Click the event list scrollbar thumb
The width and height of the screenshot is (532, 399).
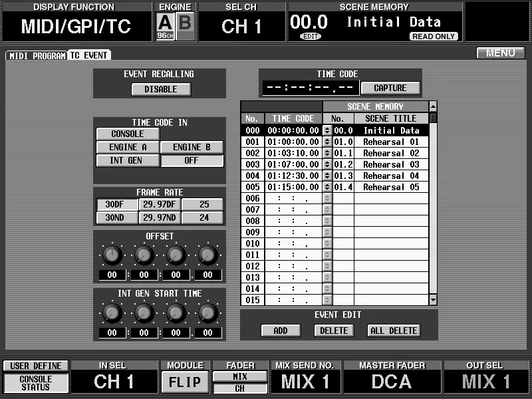[x=433, y=118]
